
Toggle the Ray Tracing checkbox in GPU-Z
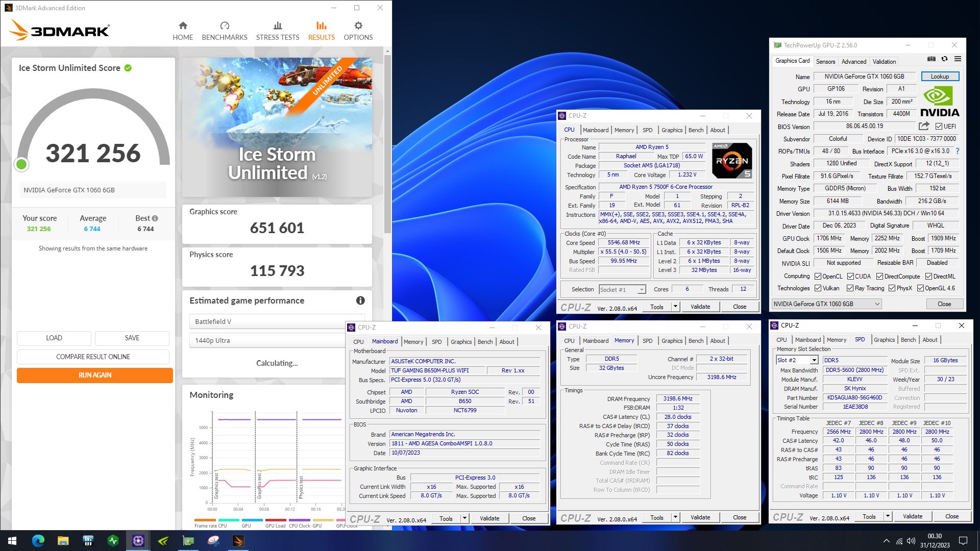[850, 288]
